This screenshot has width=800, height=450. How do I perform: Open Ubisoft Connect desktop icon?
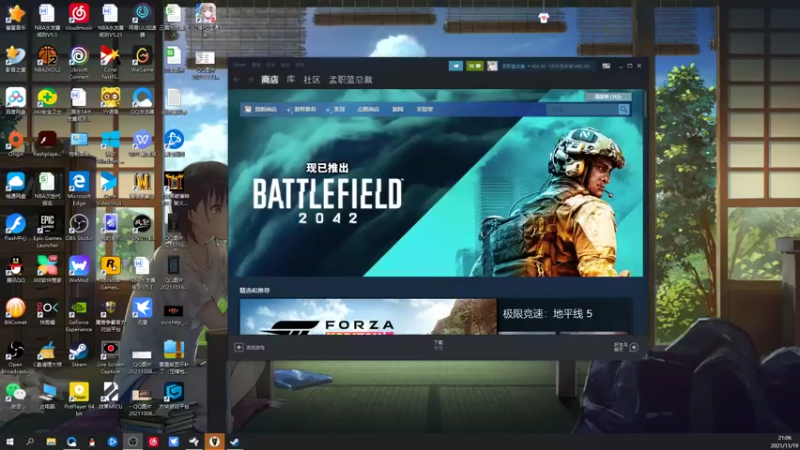pyautogui.click(x=79, y=62)
